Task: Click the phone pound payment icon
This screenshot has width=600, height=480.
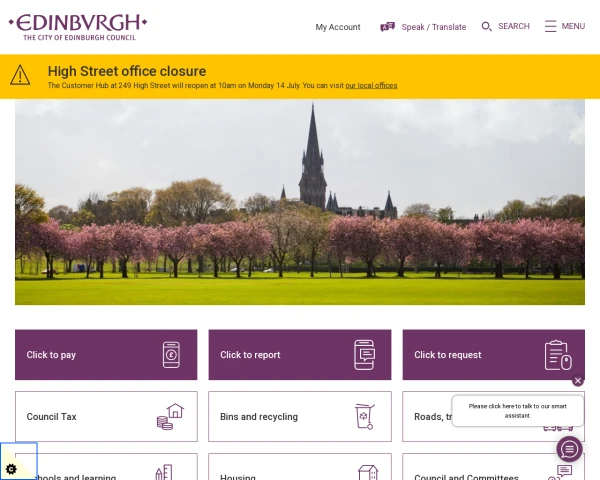Action: (171, 355)
